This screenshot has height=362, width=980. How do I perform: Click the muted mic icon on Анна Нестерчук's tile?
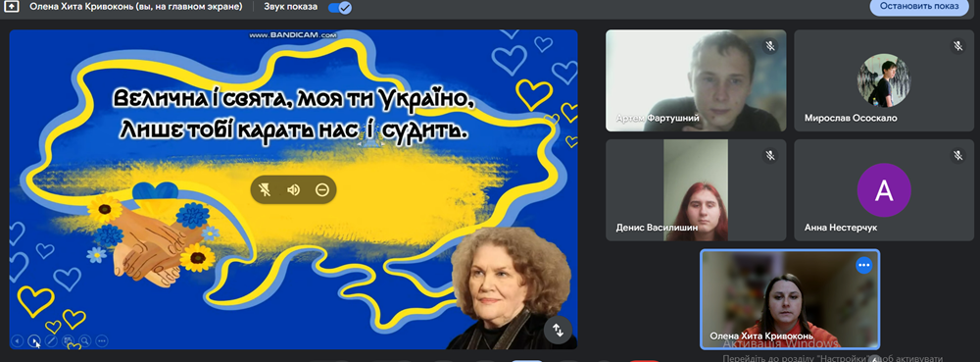coord(957,155)
